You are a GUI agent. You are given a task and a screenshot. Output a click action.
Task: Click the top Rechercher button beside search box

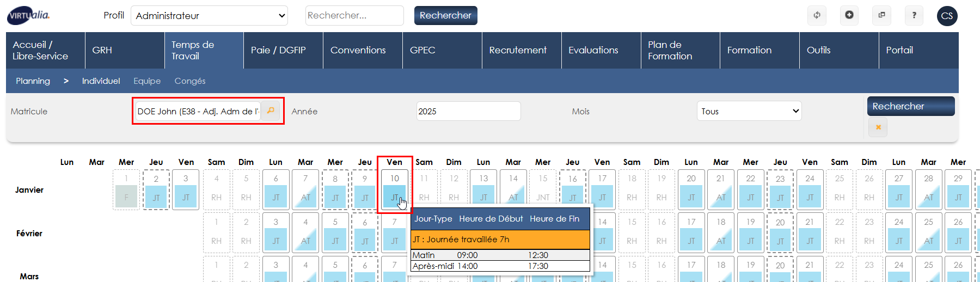coord(445,16)
